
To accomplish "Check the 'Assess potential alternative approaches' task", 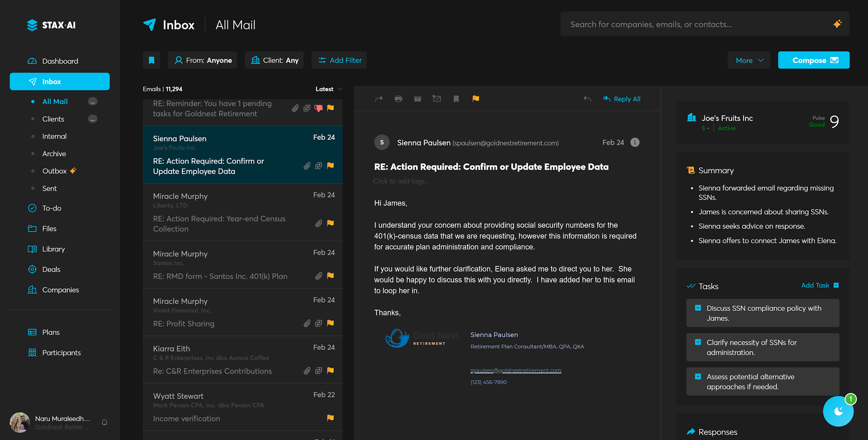I will click(698, 376).
